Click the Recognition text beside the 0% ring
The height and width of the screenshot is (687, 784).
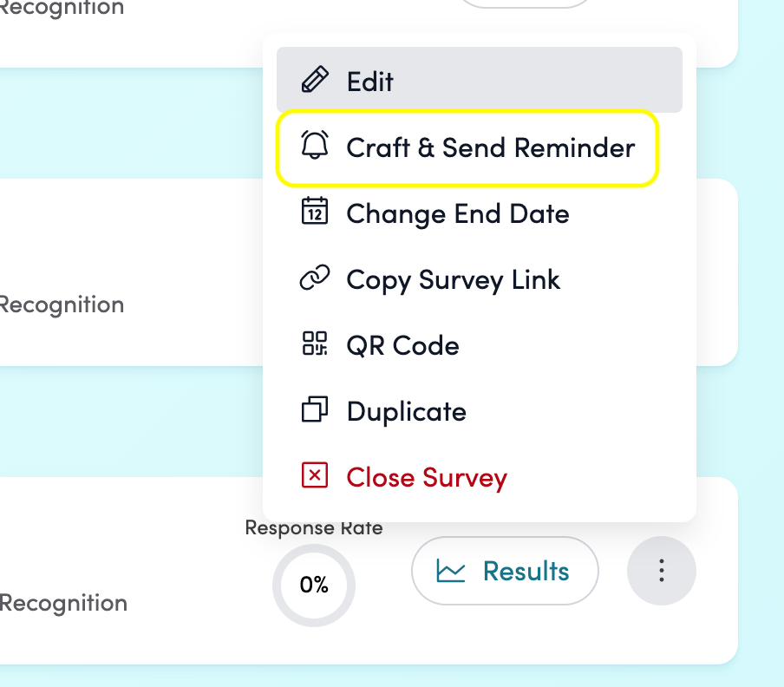coord(62,603)
